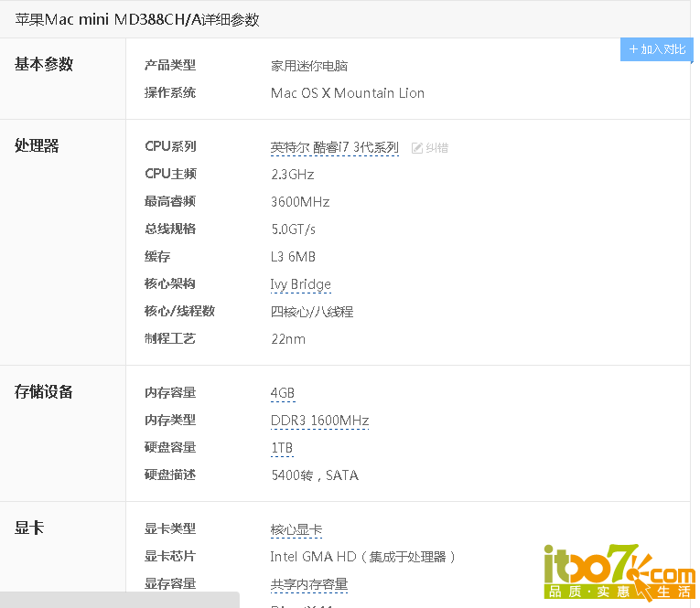Click the 显卡类型 label

point(170,529)
